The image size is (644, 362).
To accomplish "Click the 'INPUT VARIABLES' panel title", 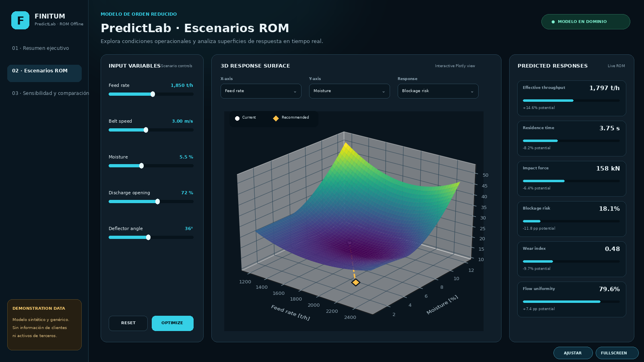I will tap(134, 66).
